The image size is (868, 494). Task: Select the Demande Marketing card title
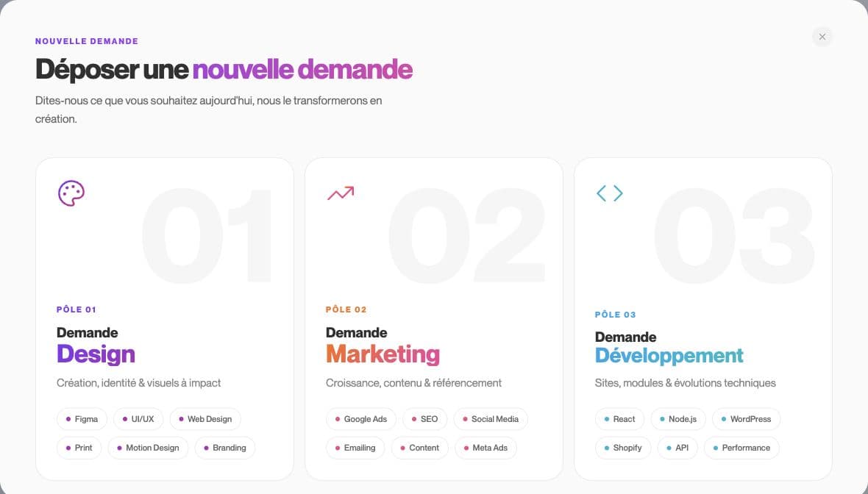tap(383, 346)
